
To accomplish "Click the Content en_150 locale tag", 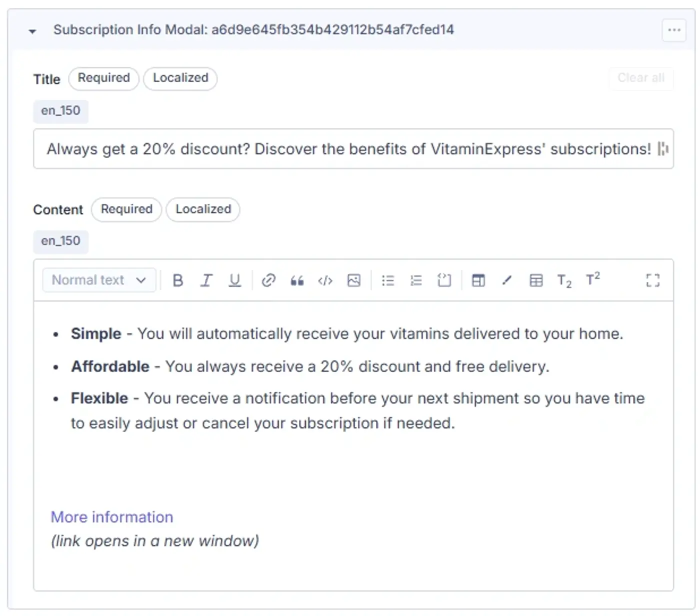I will tap(60, 241).
